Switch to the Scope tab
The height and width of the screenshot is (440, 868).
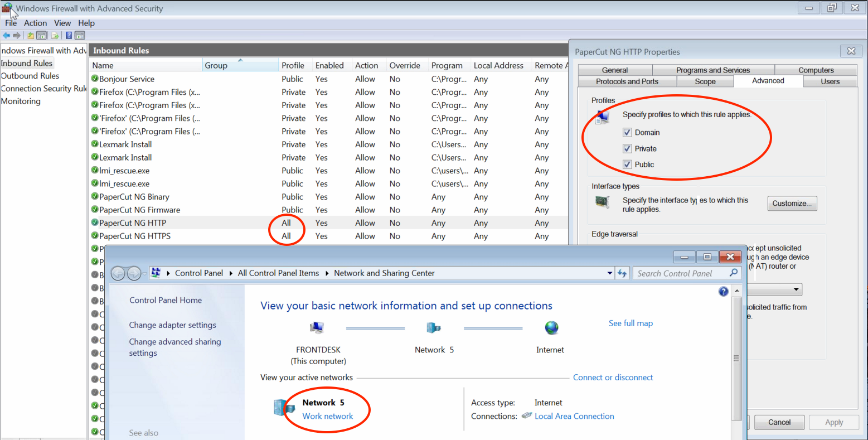[x=705, y=81]
